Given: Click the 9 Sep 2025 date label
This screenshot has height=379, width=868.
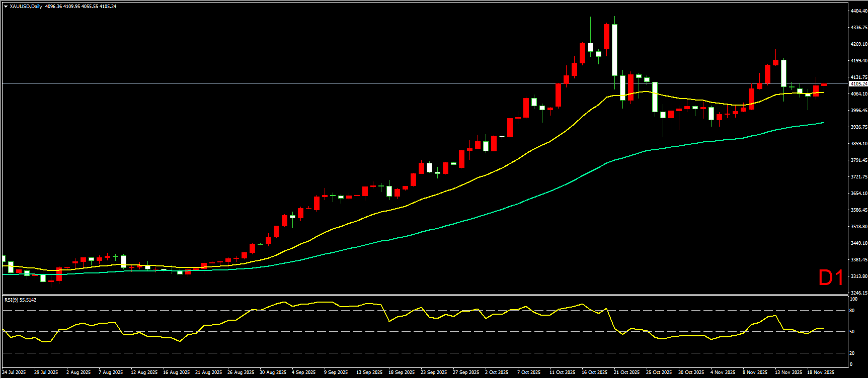Looking at the screenshot, I should (336, 372).
